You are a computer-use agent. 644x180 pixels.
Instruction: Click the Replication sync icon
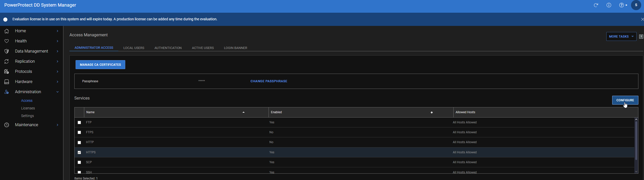coord(7,61)
